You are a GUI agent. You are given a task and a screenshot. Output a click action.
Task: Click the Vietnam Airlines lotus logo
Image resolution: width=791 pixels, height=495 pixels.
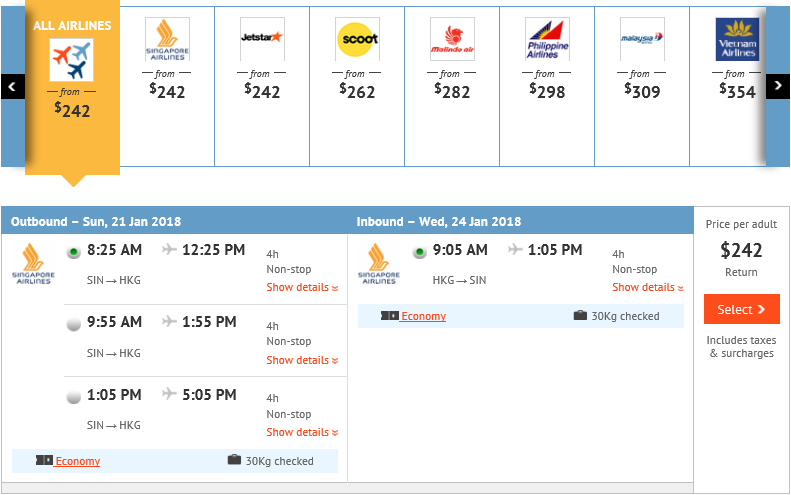(738, 39)
